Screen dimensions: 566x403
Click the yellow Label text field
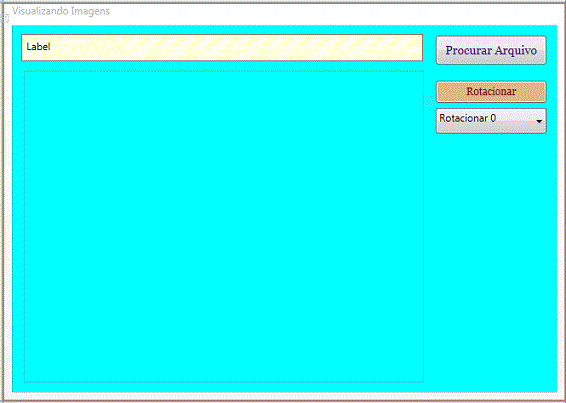(222, 48)
